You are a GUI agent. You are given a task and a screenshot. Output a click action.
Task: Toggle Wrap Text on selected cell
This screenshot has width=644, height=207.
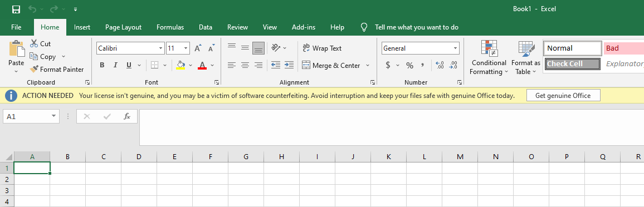point(322,48)
